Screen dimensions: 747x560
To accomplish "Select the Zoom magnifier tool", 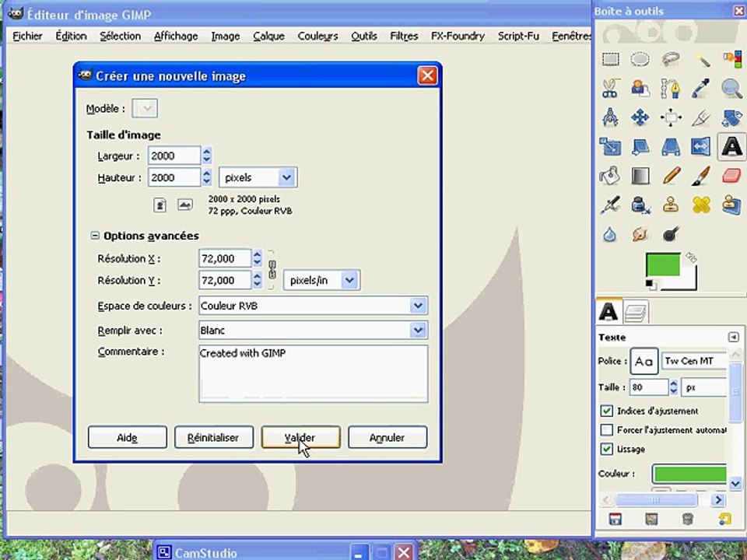I will pyautogui.click(x=731, y=88).
